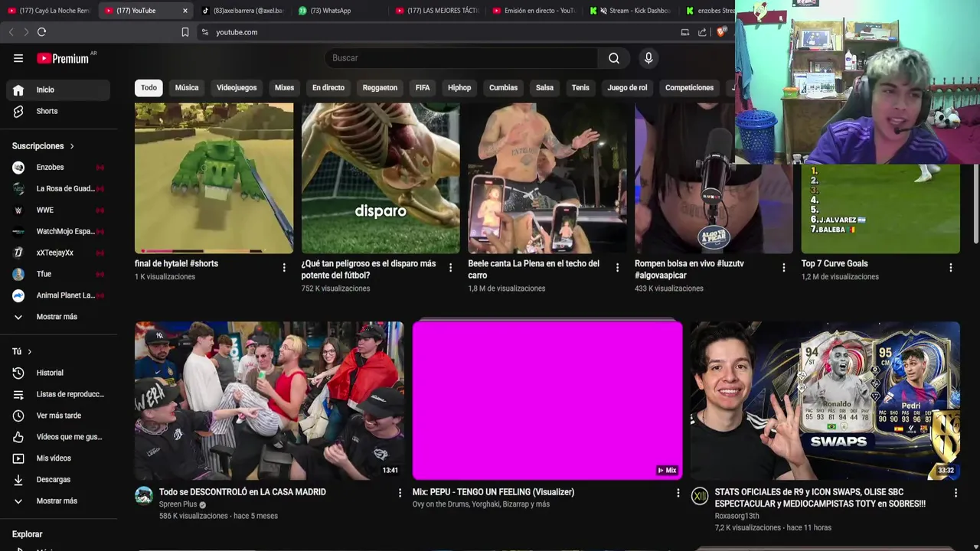Image resolution: width=980 pixels, height=551 pixels.
Task: Open 'STATS OFICIALES de R9' video title
Action: [x=820, y=498]
